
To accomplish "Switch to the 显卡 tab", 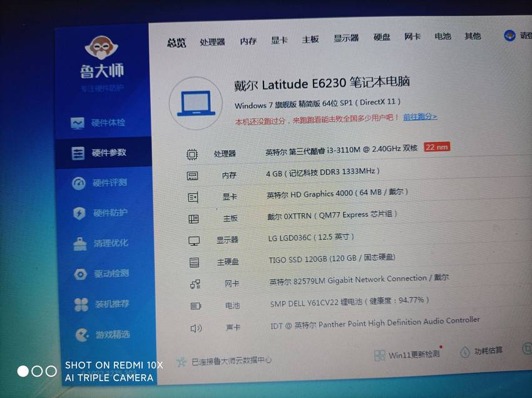I will coord(279,40).
